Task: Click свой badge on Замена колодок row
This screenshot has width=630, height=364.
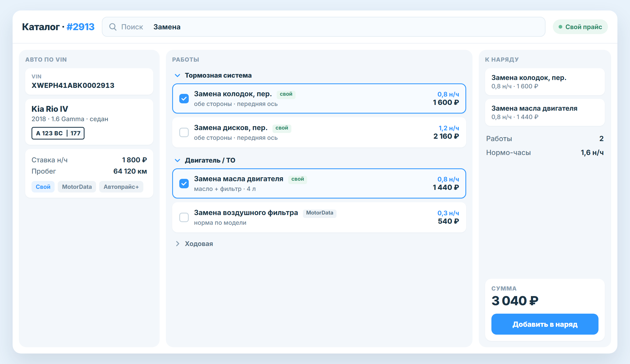Action: (x=286, y=94)
